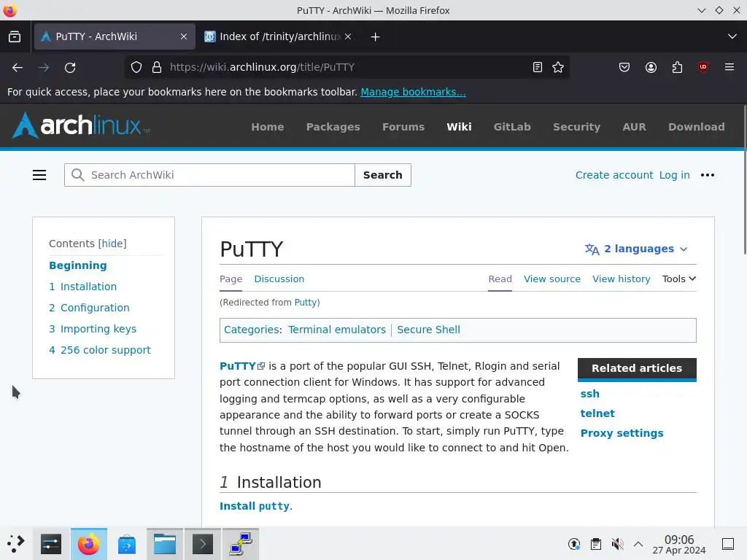Open the clipboard tray icon

(x=596, y=544)
